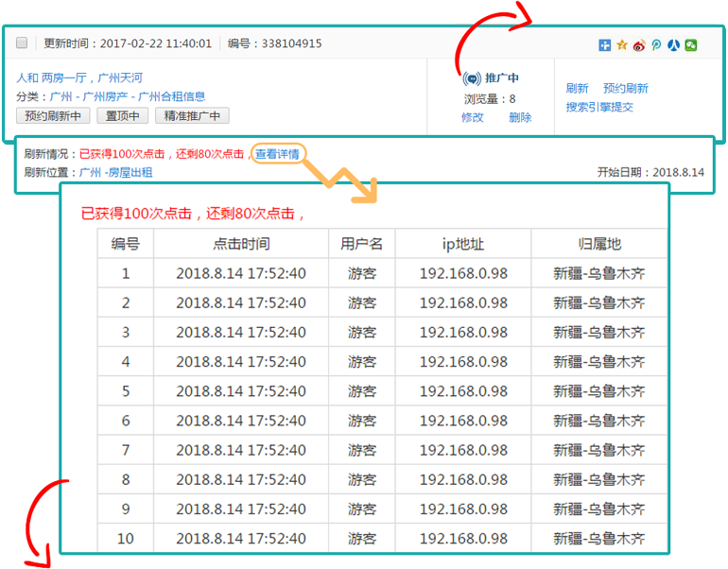Click 搜索引擎提交 link
Screen dimensions: 728x569
(x=599, y=108)
